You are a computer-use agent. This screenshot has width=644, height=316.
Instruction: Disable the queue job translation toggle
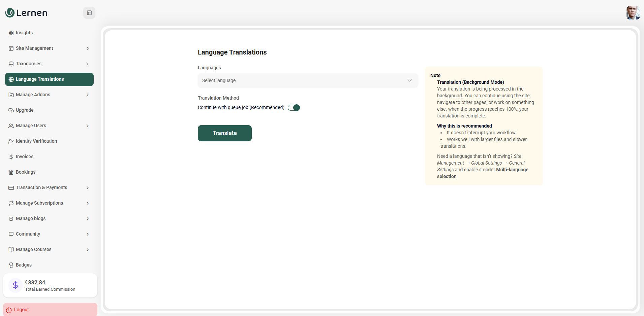(x=294, y=108)
